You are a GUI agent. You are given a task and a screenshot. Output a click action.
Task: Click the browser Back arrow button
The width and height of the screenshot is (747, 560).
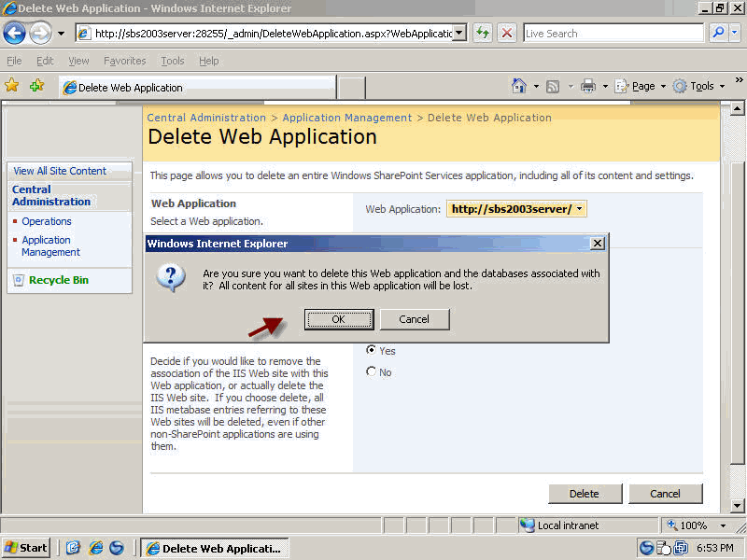coord(14,33)
